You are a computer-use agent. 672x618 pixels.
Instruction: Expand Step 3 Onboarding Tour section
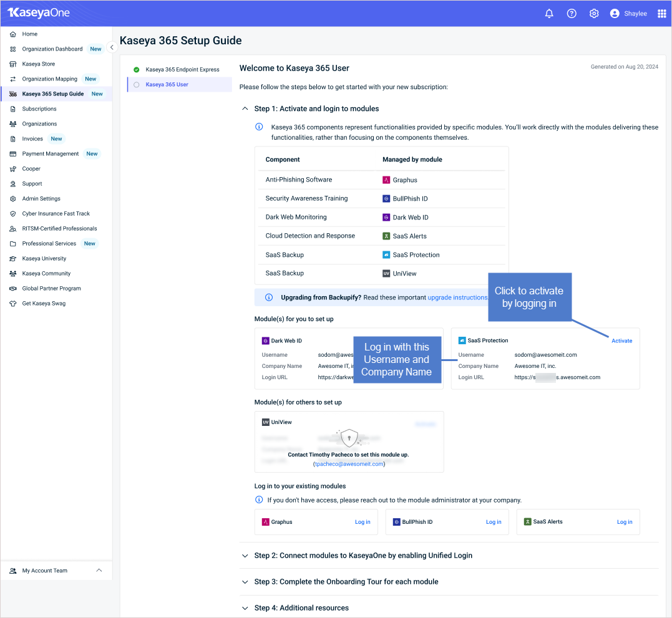(245, 582)
